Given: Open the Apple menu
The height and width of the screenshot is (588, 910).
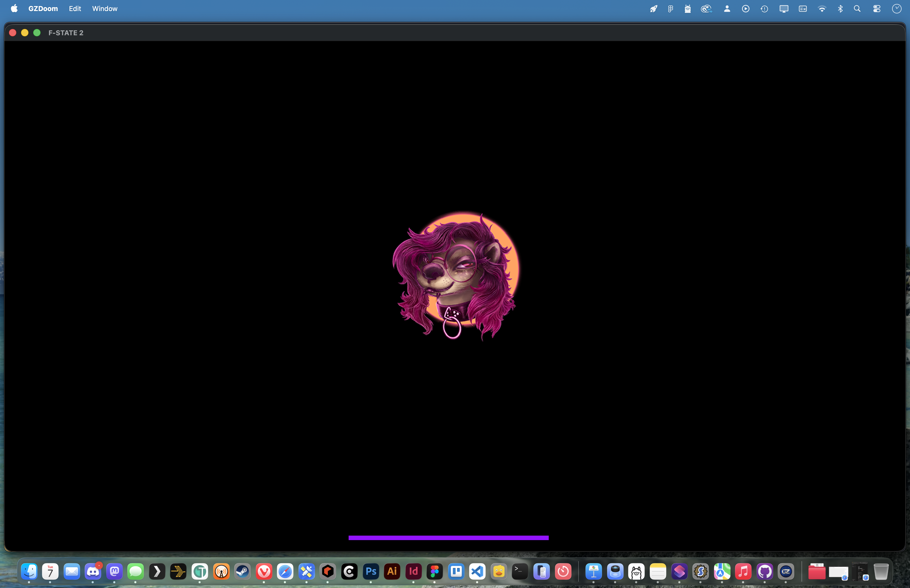Looking at the screenshot, I should [x=14, y=8].
